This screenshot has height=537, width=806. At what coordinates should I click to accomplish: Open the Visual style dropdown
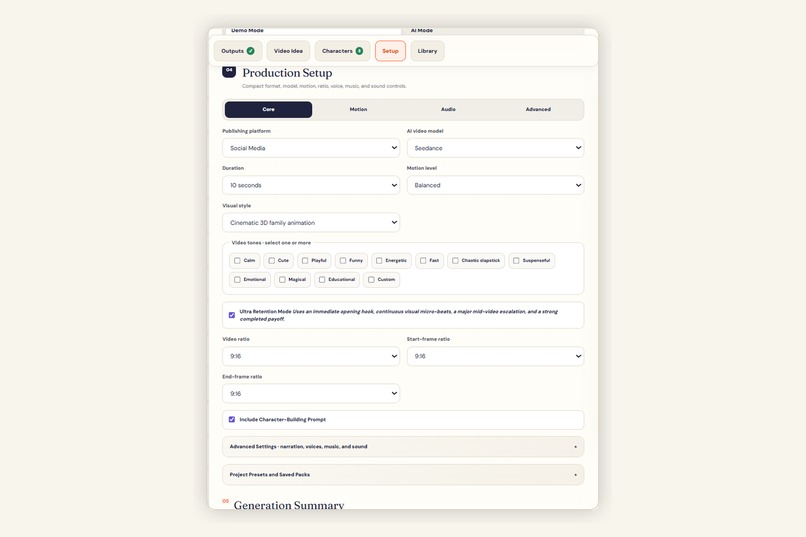[311, 223]
